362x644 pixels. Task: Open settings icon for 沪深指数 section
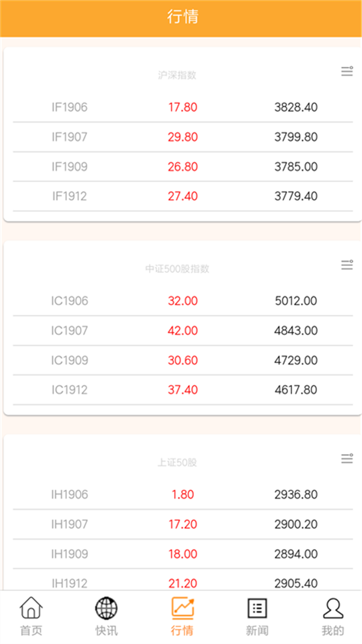pyautogui.click(x=347, y=71)
